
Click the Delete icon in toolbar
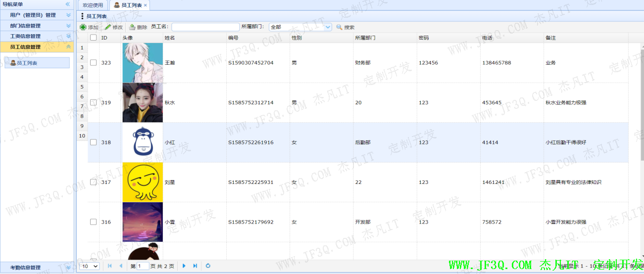(x=132, y=27)
